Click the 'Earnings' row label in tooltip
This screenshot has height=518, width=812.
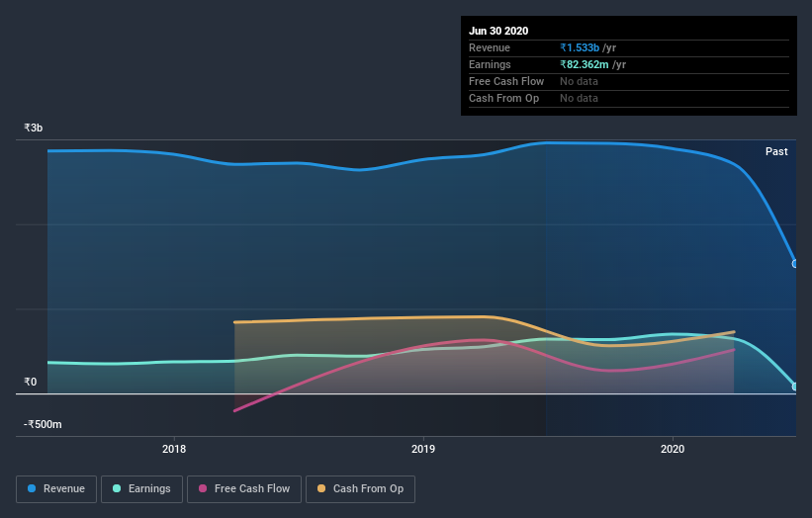[x=490, y=64]
